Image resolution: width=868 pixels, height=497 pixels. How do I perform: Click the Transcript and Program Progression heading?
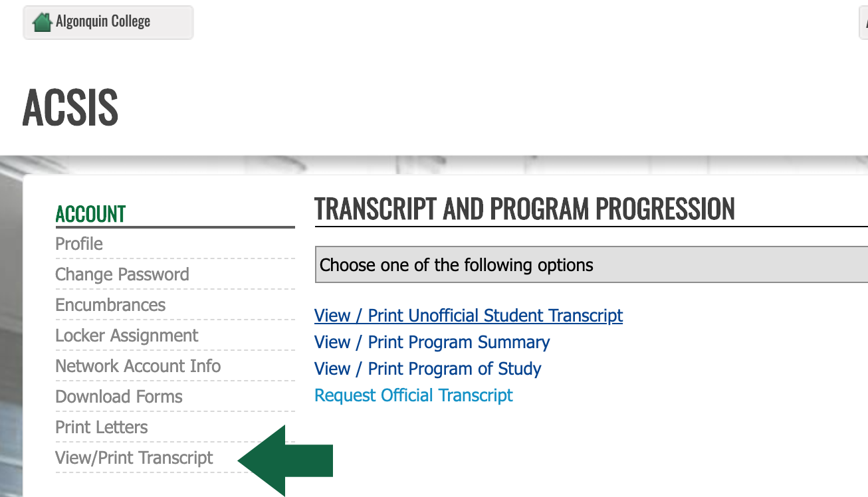tap(524, 209)
